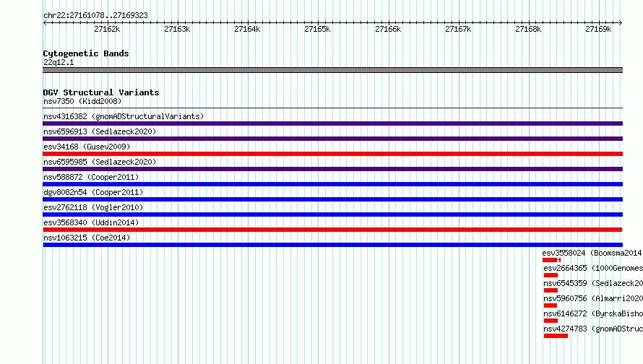The image size is (643, 364).
Task: Open variant nsv7350 (Kidd2008) label
Action: pyautogui.click(x=82, y=101)
